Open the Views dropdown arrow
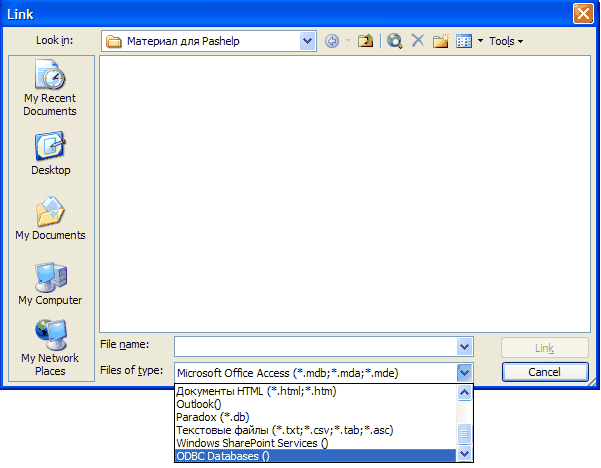The height and width of the screenshot is (468, 601). coord(480,41)
